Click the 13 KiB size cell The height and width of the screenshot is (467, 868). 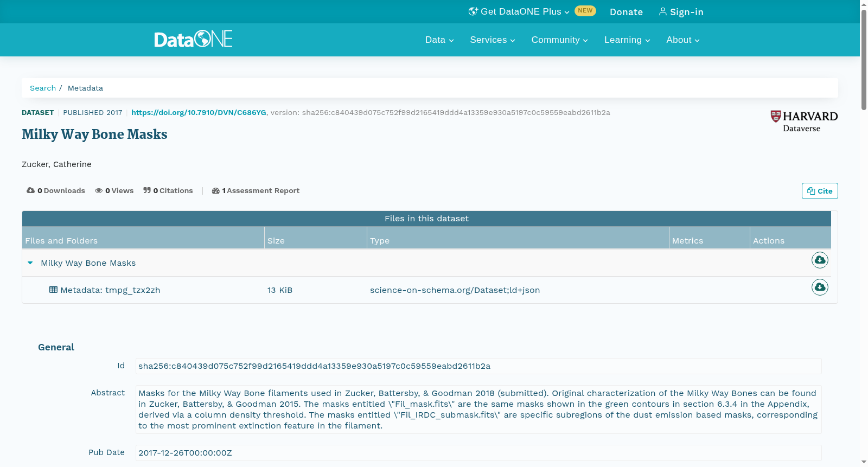pyautogui.click(x=280, y=290)
